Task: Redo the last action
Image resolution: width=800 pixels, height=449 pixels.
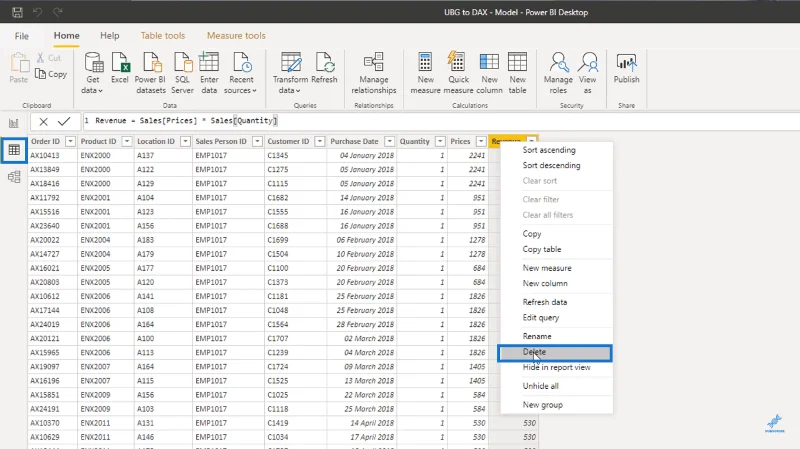Action: [58, 12]
